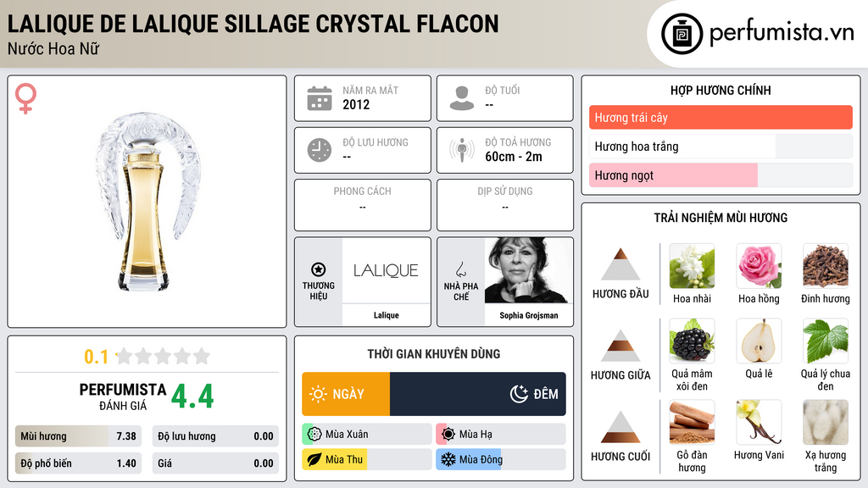Click the Hoa hồng rose note image
The width and height of the screenshot is (868, 488).
pyautogui.click(x=759, y=266)
